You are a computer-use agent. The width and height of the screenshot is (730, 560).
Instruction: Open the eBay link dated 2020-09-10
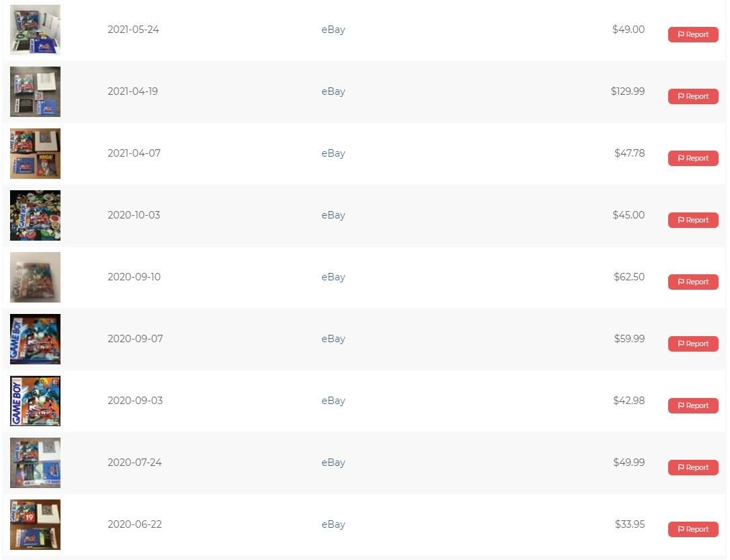click(x=333, y=277)
